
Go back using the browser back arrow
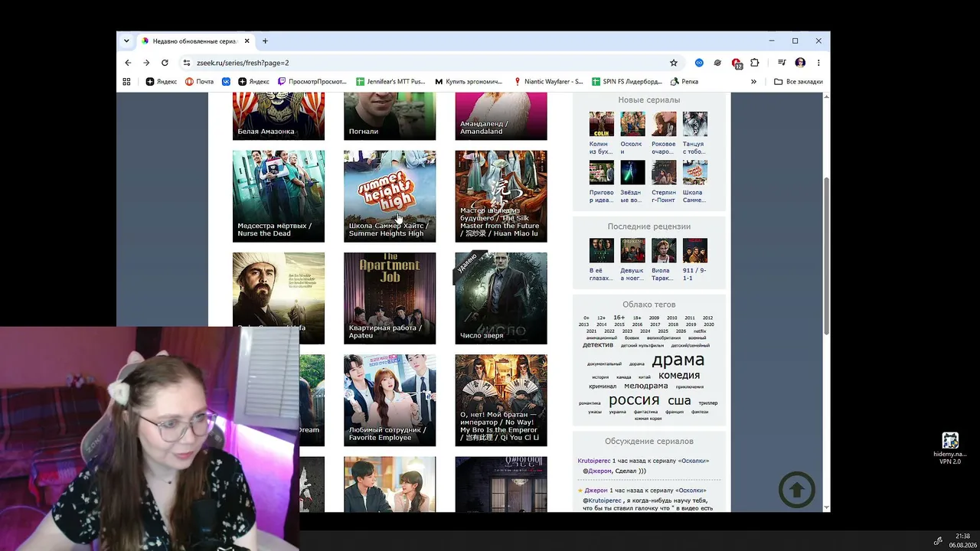(128, 63)
